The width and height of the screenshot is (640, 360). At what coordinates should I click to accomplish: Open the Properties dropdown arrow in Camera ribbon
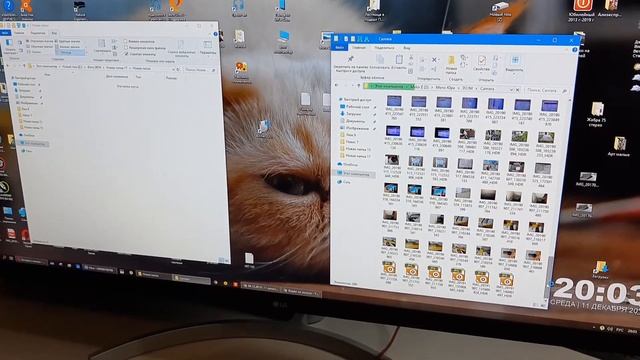482,73
